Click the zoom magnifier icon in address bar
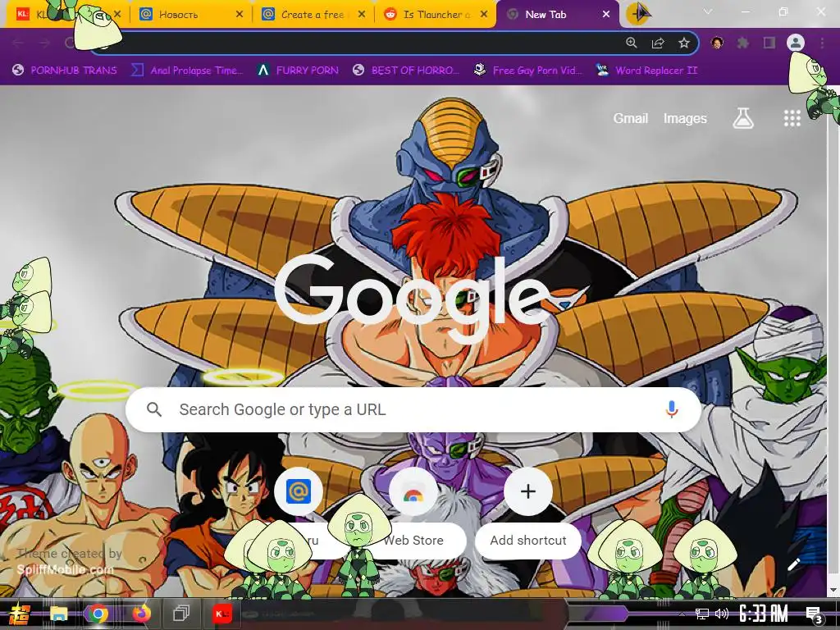 tap(632, 43)
